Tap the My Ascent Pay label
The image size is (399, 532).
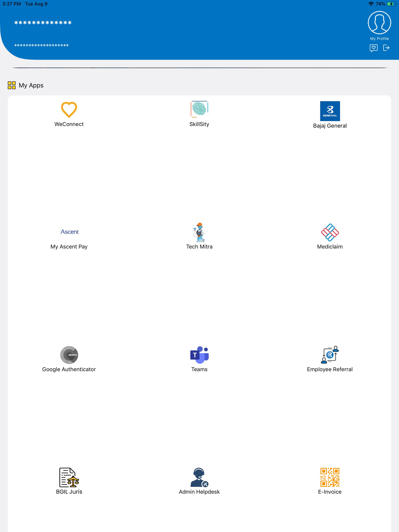coord(69,247)
